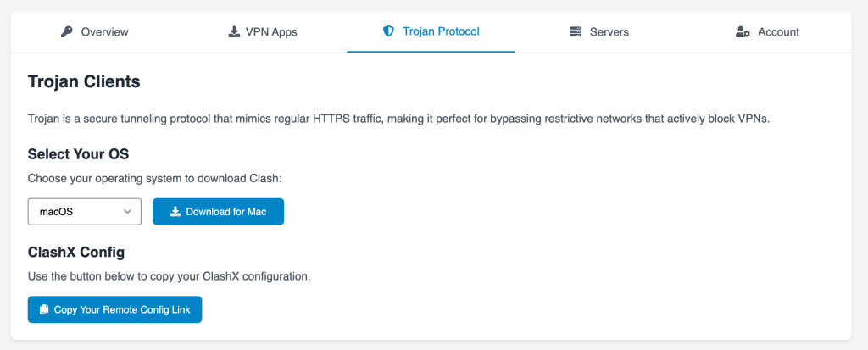868x350 pixels.
Task: Click the user-gear icon beside Account
Action: click(743, 32)
